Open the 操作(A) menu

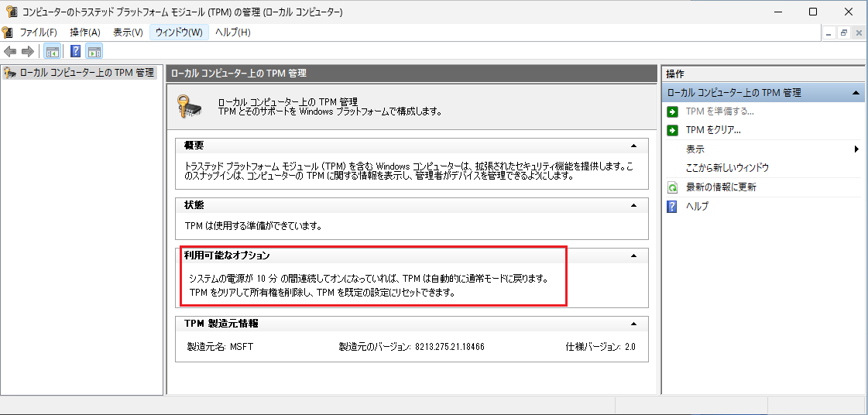pos(85,32)
